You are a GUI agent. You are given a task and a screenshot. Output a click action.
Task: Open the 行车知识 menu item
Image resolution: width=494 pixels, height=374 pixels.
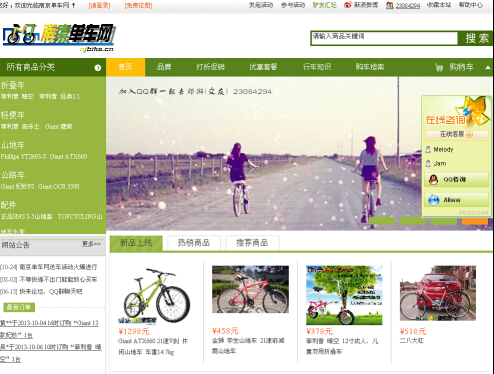(x=317, y=67)
